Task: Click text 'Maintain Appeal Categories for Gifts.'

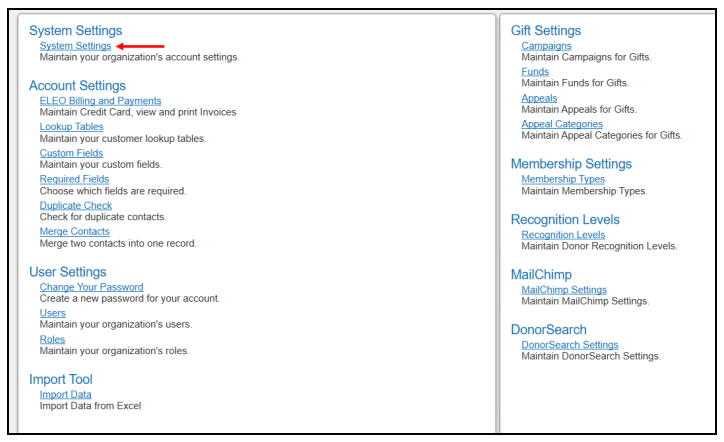Action: point(602,135)
